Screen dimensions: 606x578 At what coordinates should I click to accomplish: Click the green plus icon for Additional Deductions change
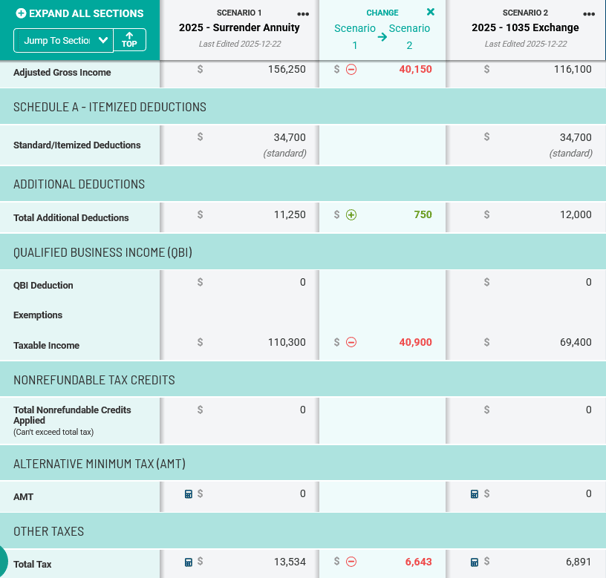351,215
